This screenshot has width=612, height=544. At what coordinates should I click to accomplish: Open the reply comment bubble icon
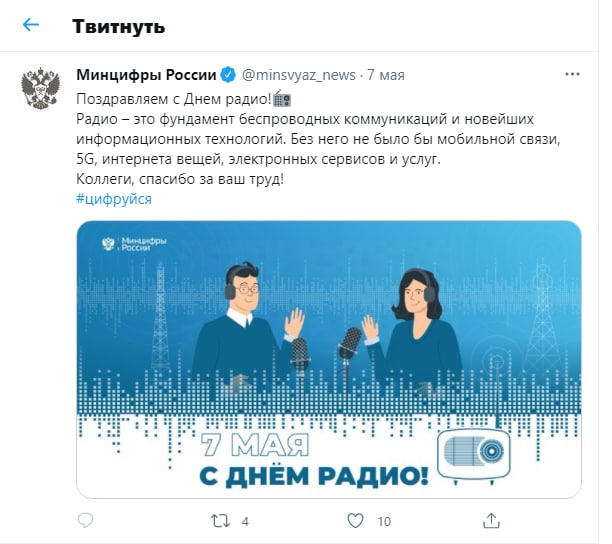click(x=85, y=521)
